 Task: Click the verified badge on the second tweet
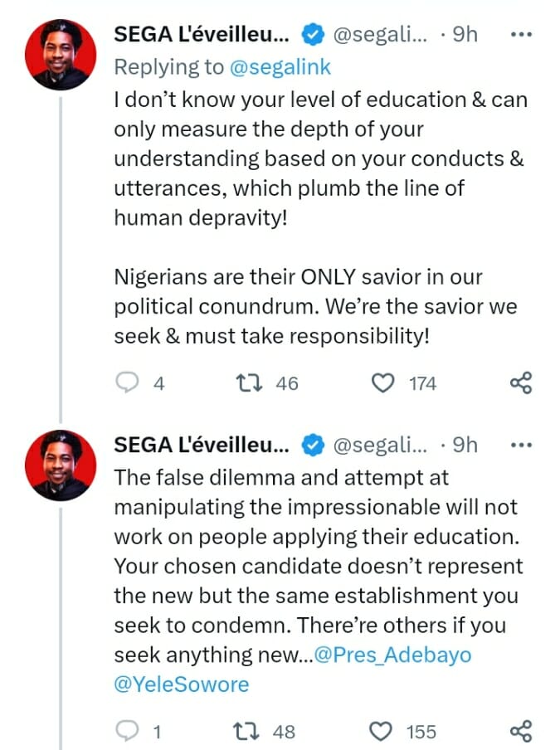[x=311, y=445]
